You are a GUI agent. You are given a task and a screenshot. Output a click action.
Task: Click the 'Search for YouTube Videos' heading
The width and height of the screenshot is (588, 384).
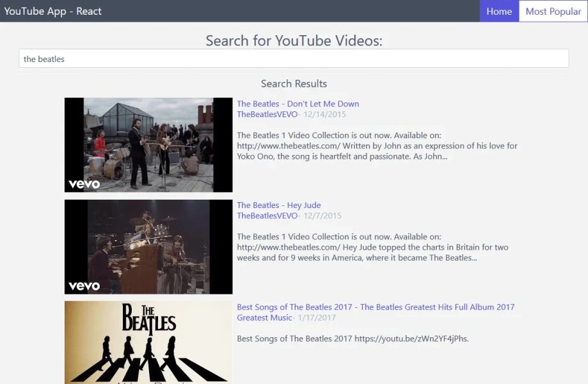point(294,41)
